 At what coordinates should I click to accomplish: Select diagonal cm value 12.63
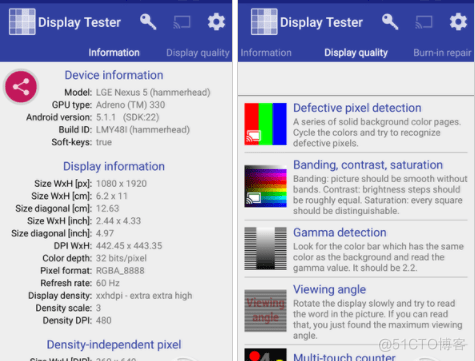(107, 209)
